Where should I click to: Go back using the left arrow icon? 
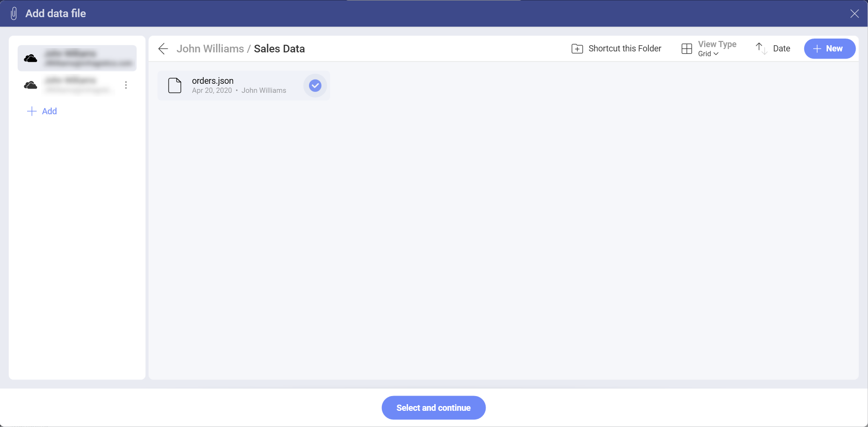[163, 49]
